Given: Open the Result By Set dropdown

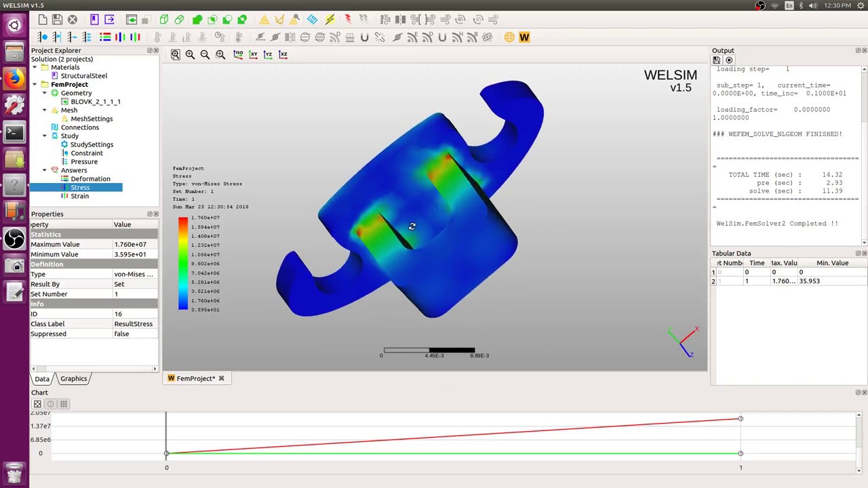Looking at the screenshot, I should tap(134, 284).
